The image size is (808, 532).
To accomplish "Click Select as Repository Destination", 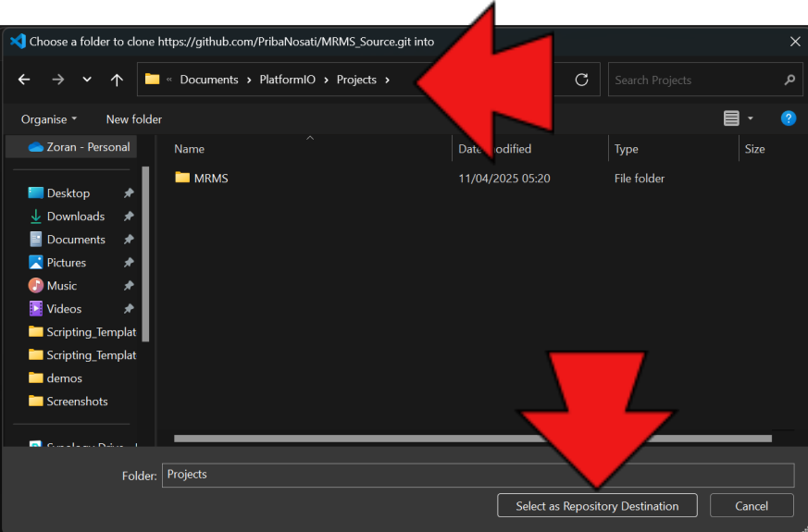I will 597,506.
